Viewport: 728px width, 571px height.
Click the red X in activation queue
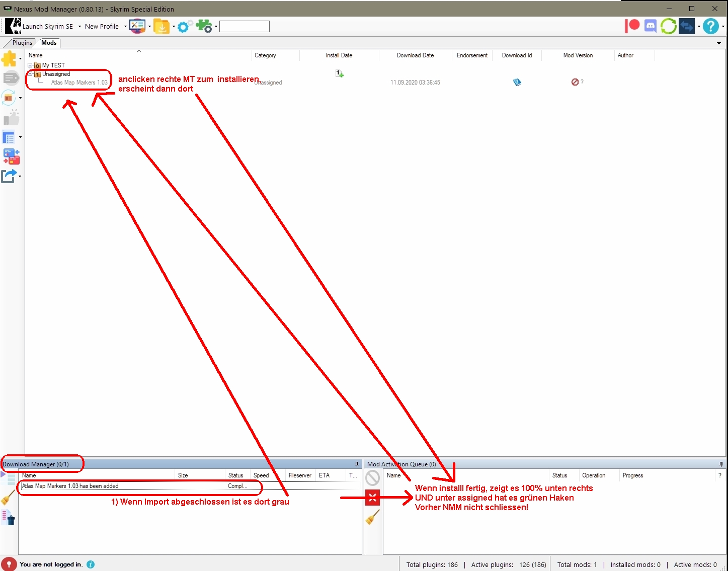[x=372, y=498]
